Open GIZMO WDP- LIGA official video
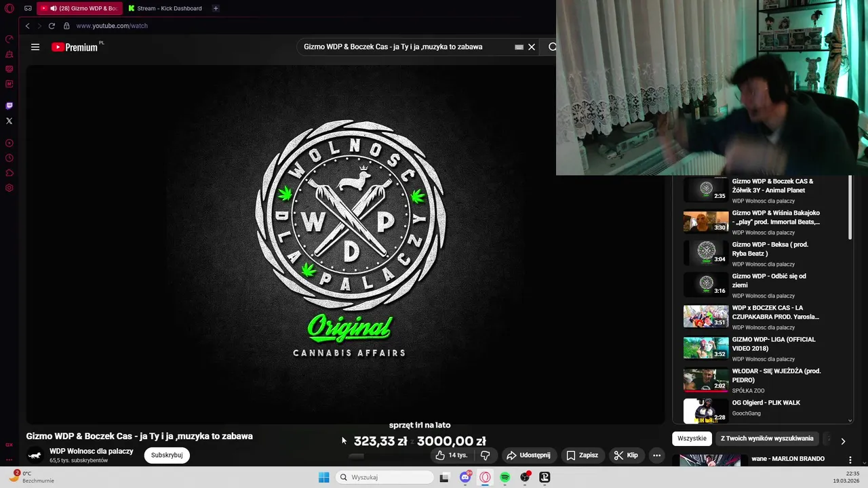Viewport: 868px width, 488px height. coord(774,344)
